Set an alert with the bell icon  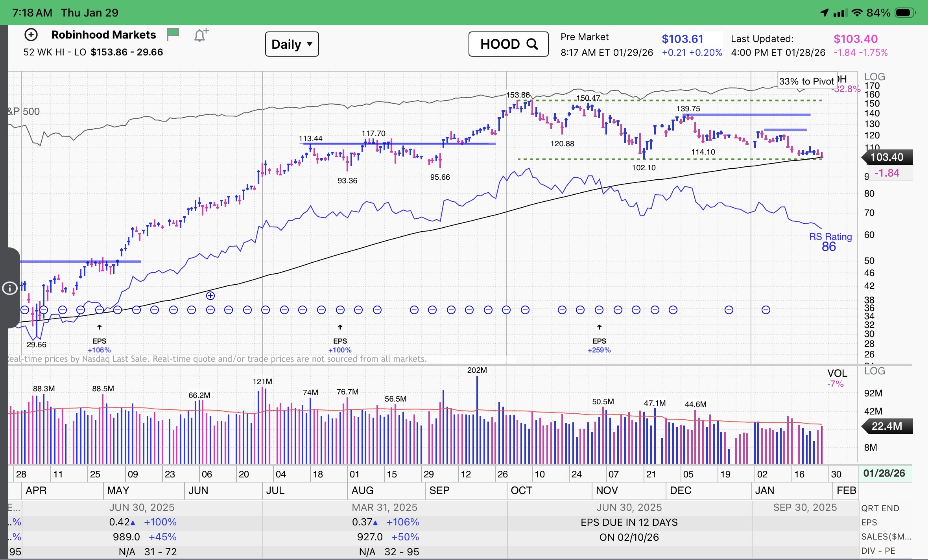coord(201,35)
